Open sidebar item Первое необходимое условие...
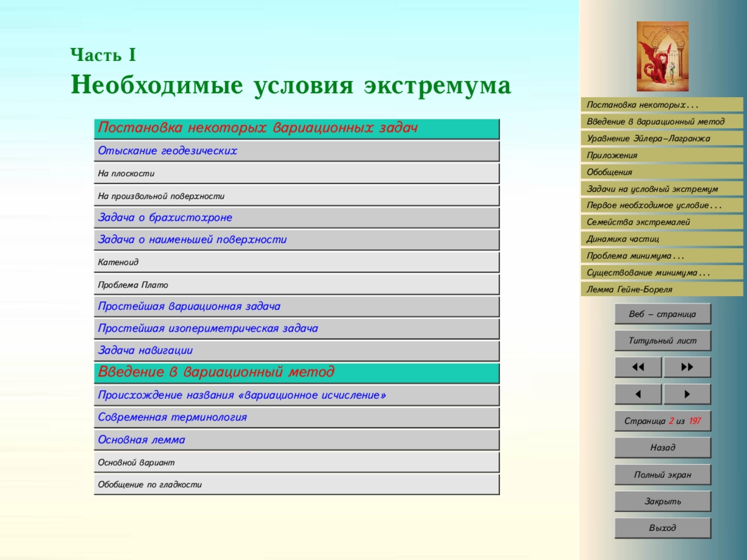This screenshot has height=560, width=747. point(662,205)
